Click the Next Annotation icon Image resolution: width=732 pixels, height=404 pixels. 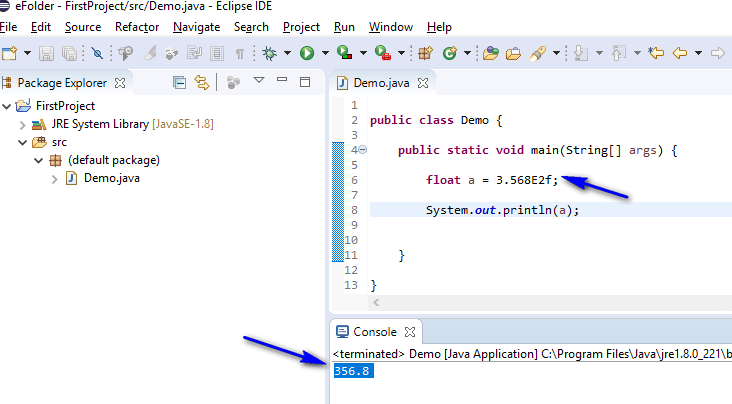click(x=581, y=53)
